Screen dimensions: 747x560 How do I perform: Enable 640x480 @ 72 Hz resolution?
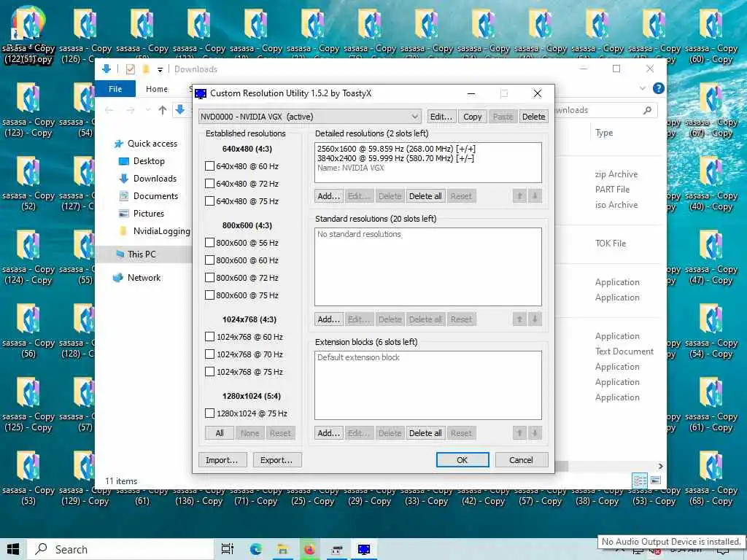(x=209, y=184)
